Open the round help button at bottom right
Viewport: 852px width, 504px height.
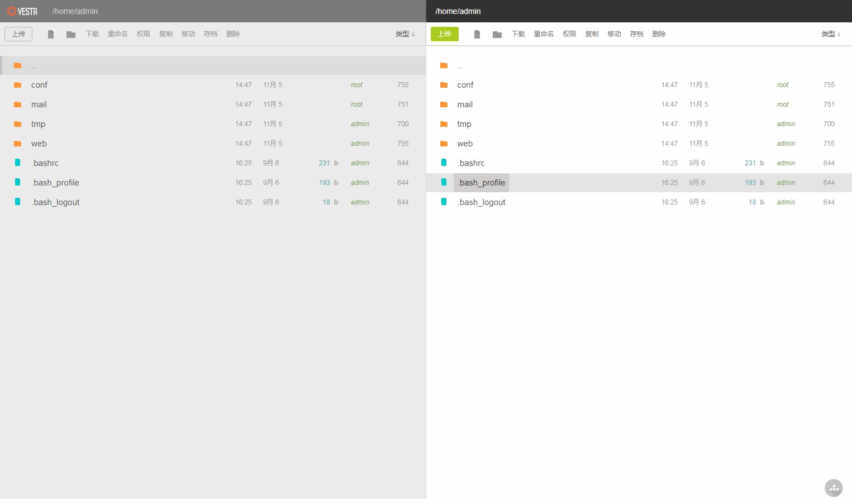[834, 488]
